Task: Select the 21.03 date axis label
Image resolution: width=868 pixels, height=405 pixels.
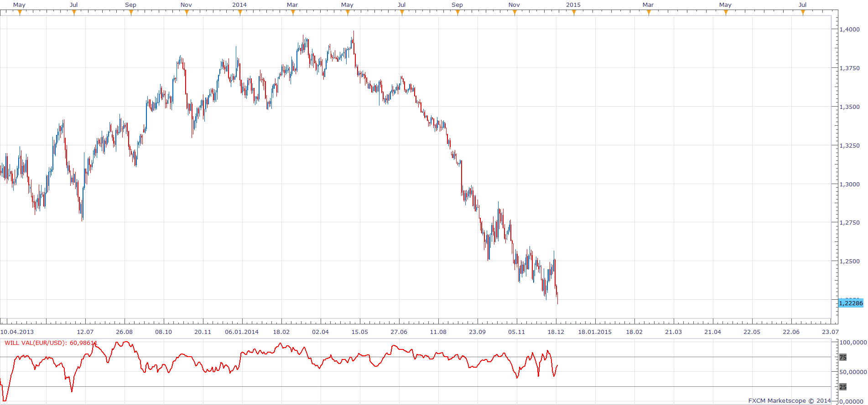Action: 674,332
